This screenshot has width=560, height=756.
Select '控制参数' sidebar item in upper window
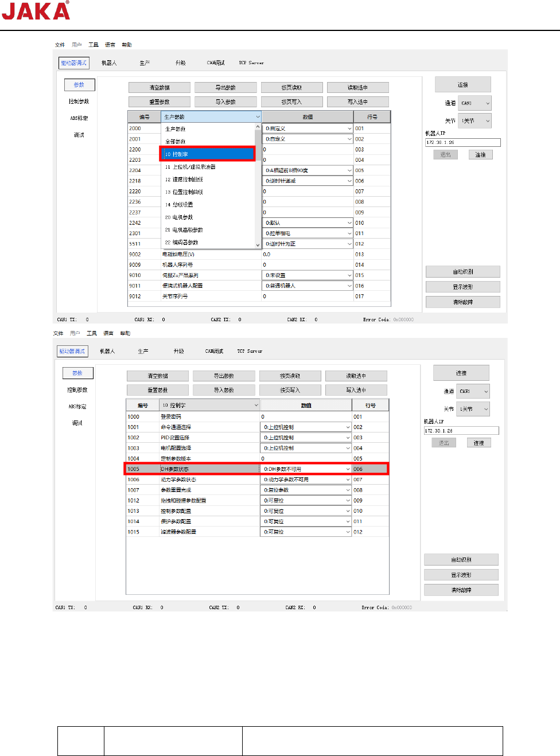click(79, 102)
